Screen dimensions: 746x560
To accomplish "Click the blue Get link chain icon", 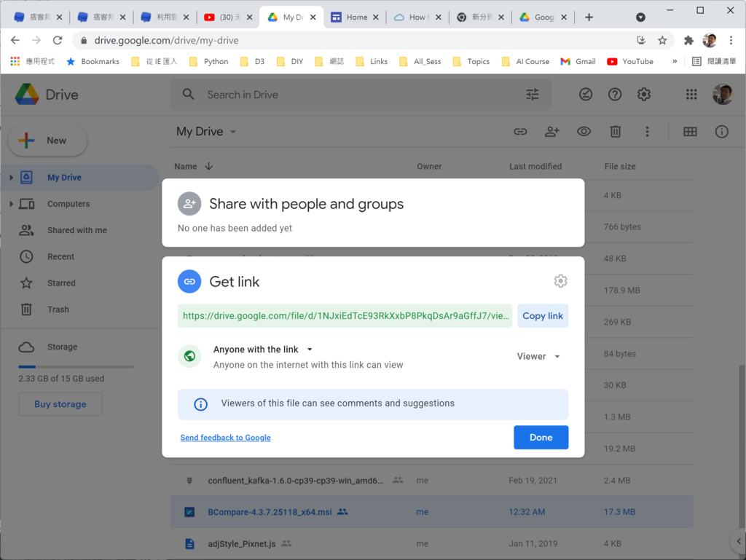I will pos(189,281).
